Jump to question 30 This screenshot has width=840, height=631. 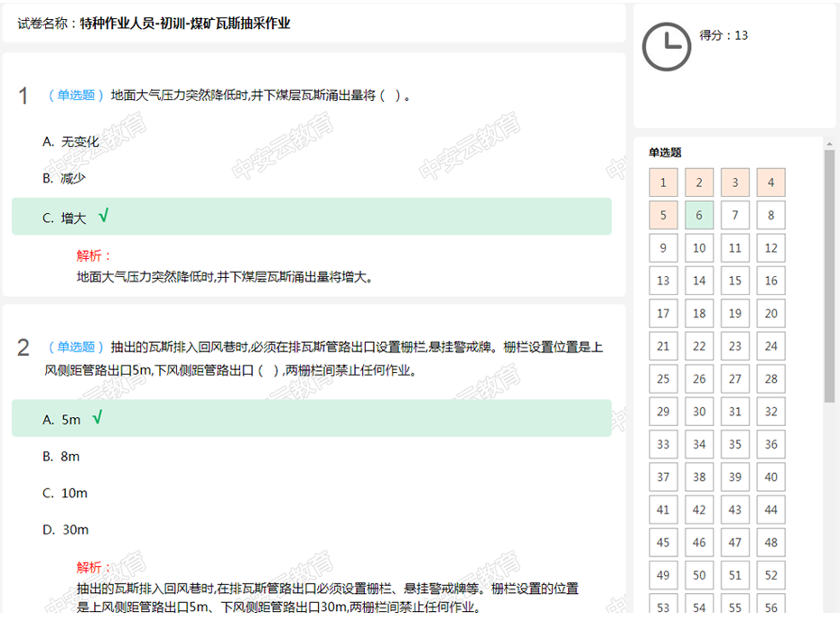pos(699,412)
